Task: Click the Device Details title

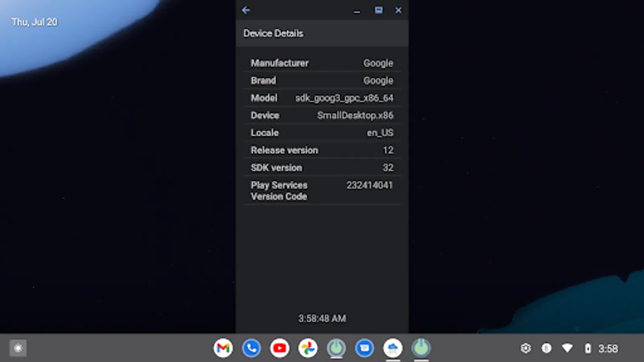Action: click(x=273, y=33)
